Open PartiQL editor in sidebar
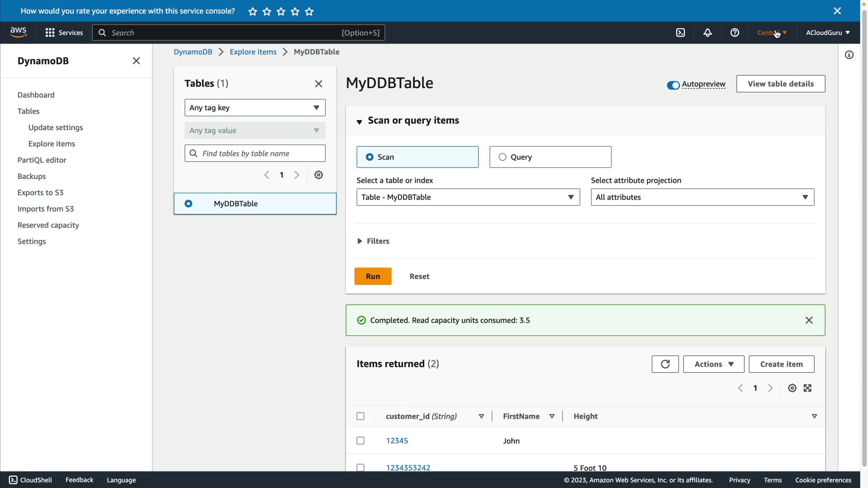 (42, 160)
